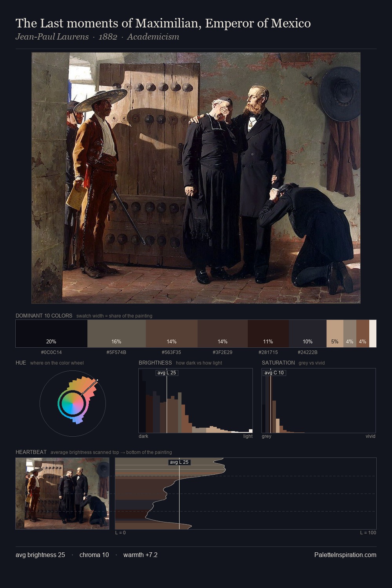The height and width of the screenshot is (588, 392).
Task: Click hex label #563F35
Action: coord(172,352)
